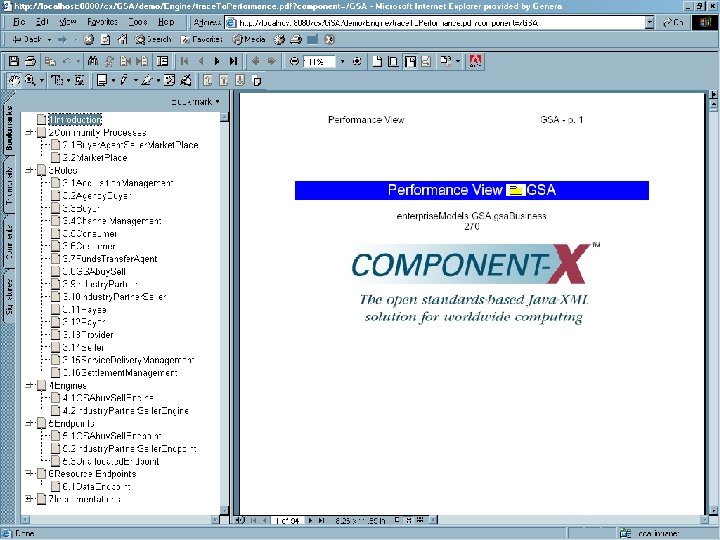This screenshot has width=720, height=540.
Task: Click the Zoom Out button beside zoom field
Action: [295, 61]
